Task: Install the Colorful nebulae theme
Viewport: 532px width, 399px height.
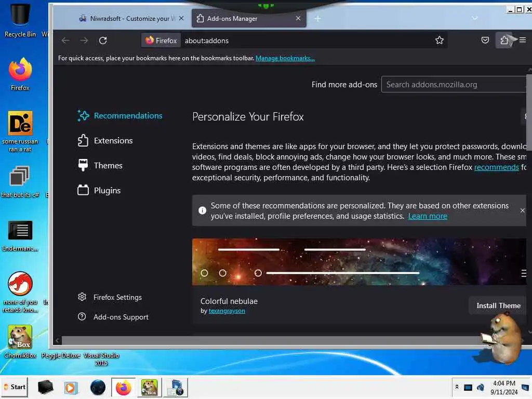Action: coord(498,305)
